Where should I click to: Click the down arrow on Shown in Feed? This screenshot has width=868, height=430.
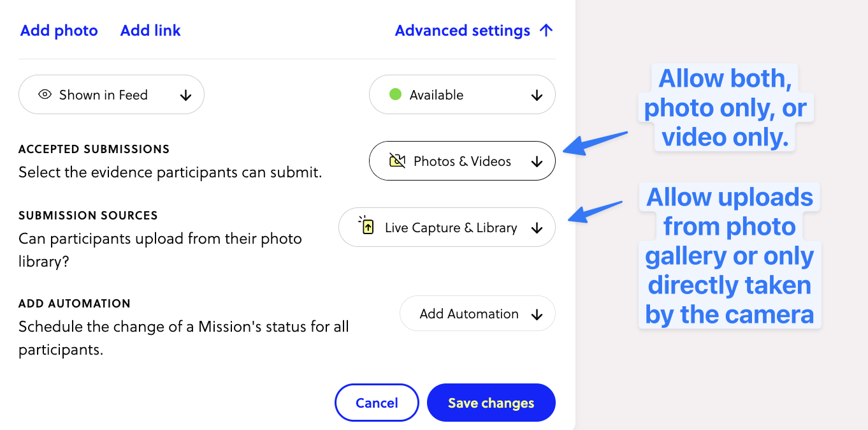[x=185, y=94]
